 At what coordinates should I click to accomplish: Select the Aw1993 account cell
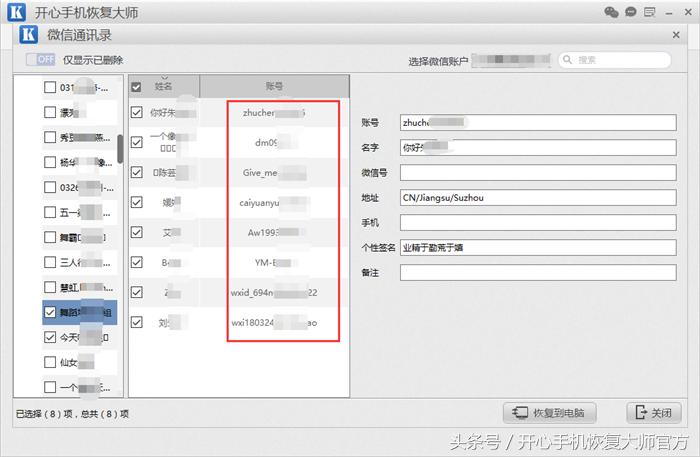point(274,233)
